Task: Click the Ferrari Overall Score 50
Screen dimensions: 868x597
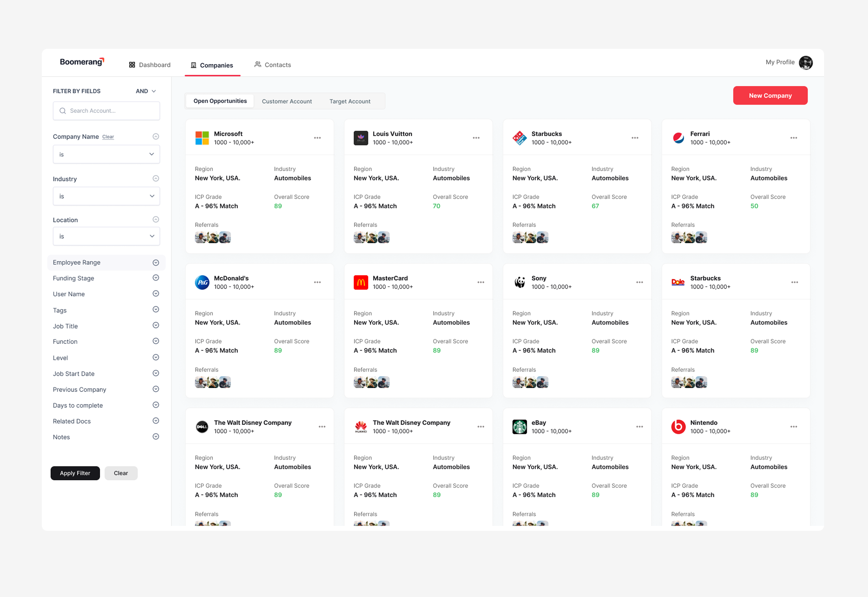Action: pos(754,206)
